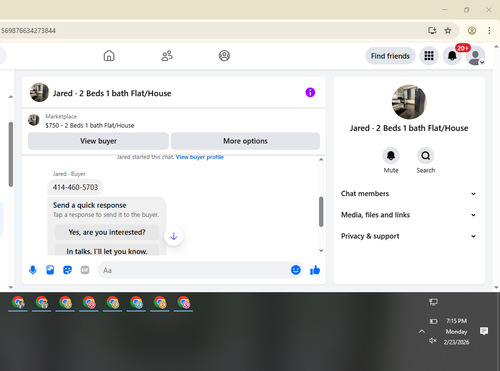500x371 pixels.
Task: Go to the Facebook Home icon
Action: pos(109,56)
